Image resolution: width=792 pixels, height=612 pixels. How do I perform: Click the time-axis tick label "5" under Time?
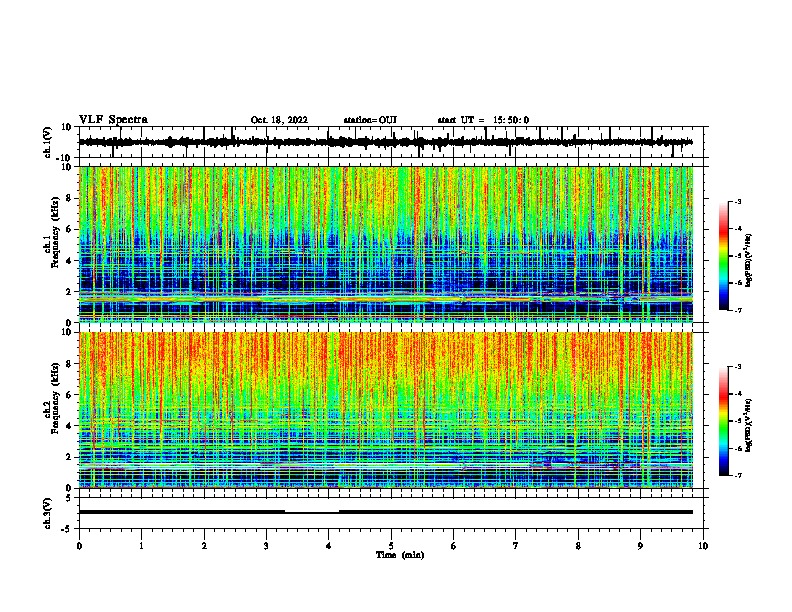click(x=391, y=546)
